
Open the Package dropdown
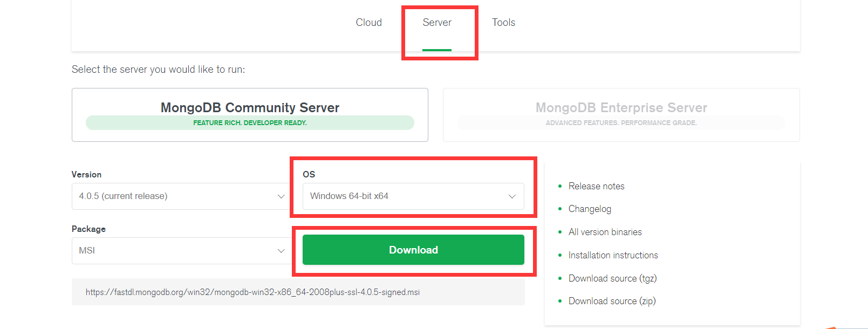pos(173,251)
